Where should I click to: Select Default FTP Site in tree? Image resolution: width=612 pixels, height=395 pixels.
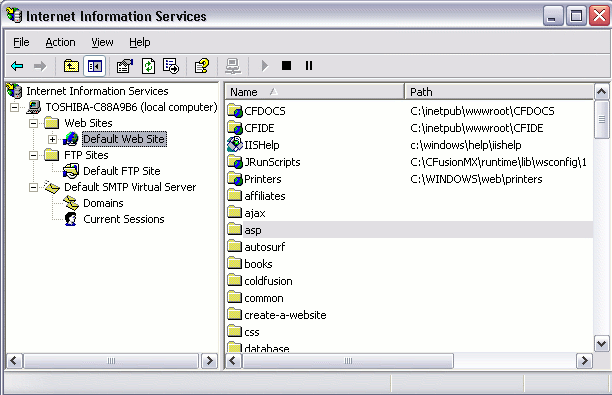tap(122, 171)
